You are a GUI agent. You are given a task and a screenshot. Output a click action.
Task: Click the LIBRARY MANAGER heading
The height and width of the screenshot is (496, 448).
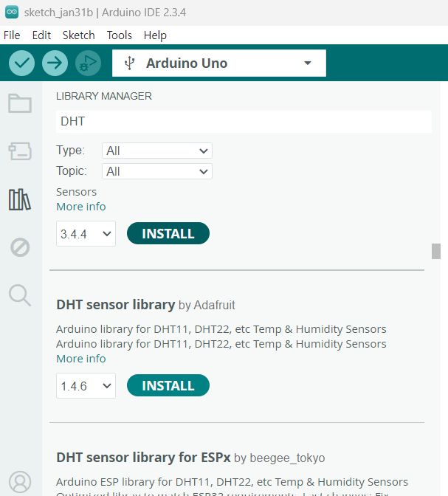click(104, 96)
